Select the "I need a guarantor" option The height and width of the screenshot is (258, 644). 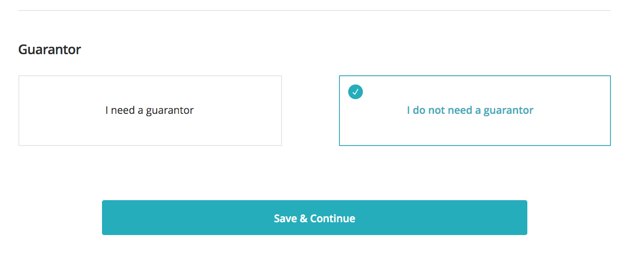[150, 111]
